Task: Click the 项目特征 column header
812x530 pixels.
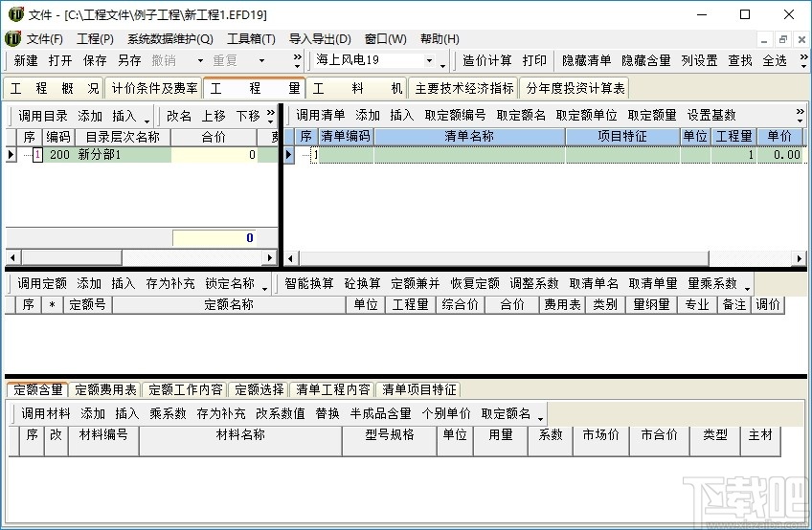Action: (622, 137)
